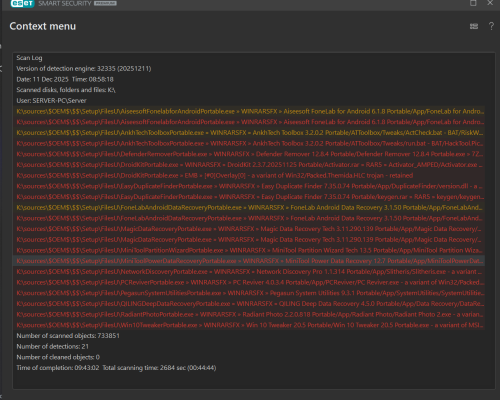Select the NetworkDiscoveryPortable.exe detection row

point(250,272)
